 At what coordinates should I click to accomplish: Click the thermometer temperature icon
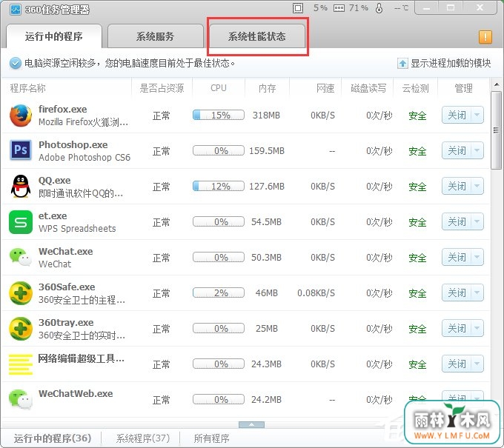tap(379, 8)
